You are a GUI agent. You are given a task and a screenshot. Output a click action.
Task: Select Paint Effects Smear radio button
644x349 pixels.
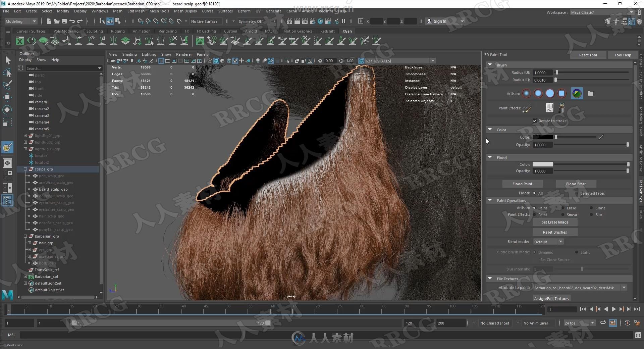(x=563, y=214)
